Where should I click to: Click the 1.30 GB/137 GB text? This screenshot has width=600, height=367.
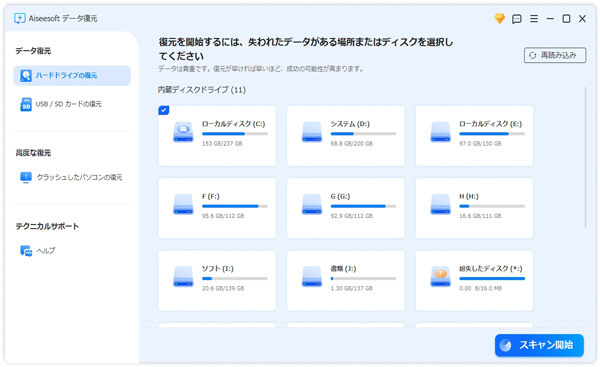pos(352,288)
